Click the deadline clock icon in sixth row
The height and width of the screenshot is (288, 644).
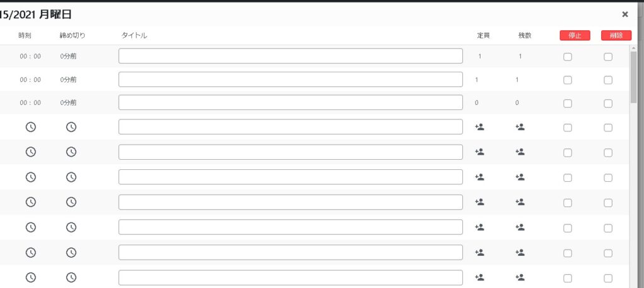click(x=72, y=177)
